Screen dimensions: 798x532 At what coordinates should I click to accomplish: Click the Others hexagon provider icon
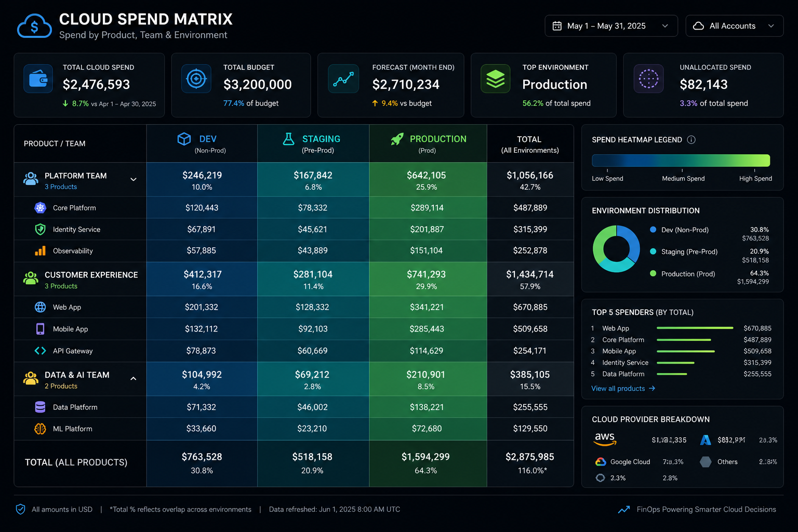706,462
